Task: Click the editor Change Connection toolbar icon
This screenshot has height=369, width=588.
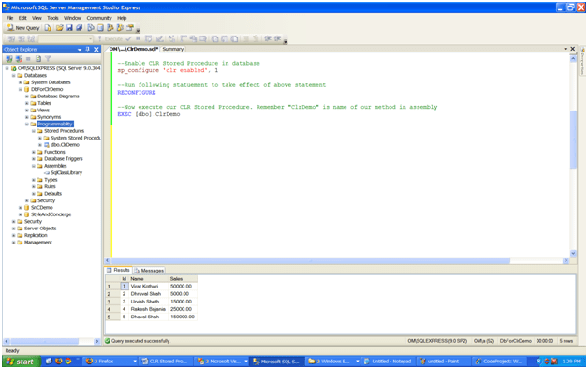Action: point(31,38)
